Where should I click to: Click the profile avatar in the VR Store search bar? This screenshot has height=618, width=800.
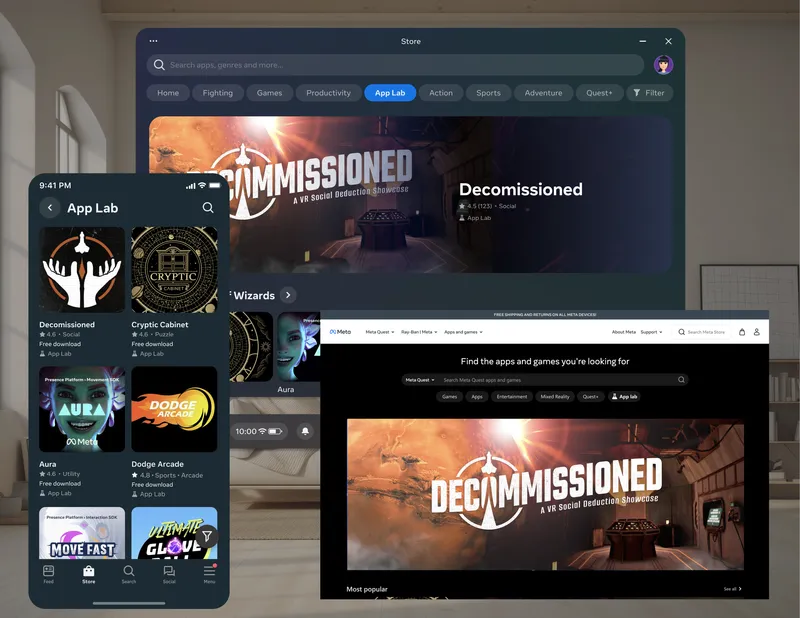662,64
